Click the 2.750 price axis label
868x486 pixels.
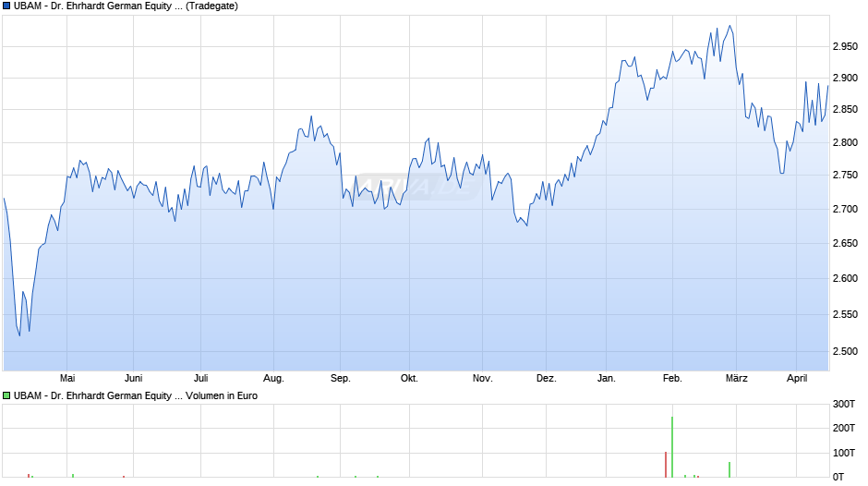tap(845, 176)
